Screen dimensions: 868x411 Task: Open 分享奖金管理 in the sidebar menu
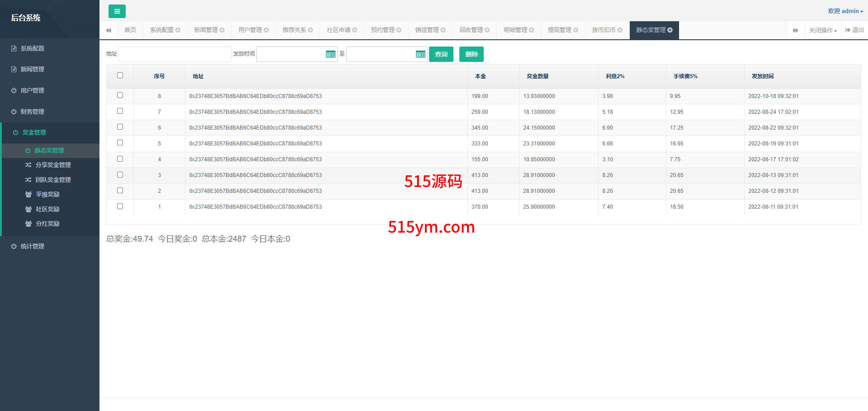(x=53, y=165)
